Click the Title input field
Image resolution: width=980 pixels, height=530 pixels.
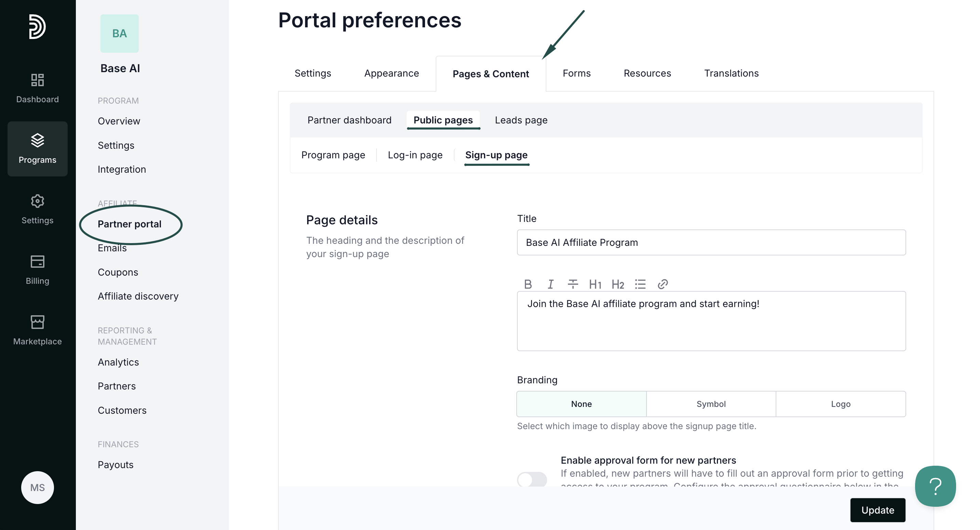point(711,242)
